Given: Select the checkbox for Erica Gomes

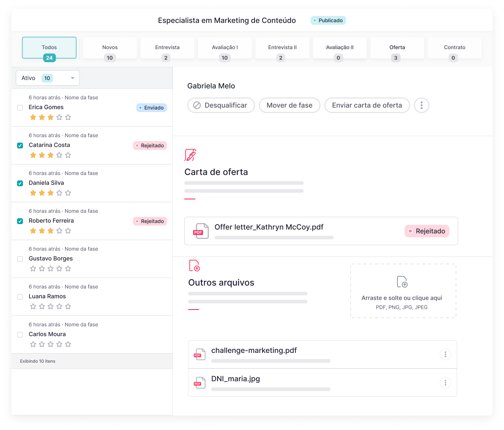Looking at the screenshot, I should (x=20, y=108).
